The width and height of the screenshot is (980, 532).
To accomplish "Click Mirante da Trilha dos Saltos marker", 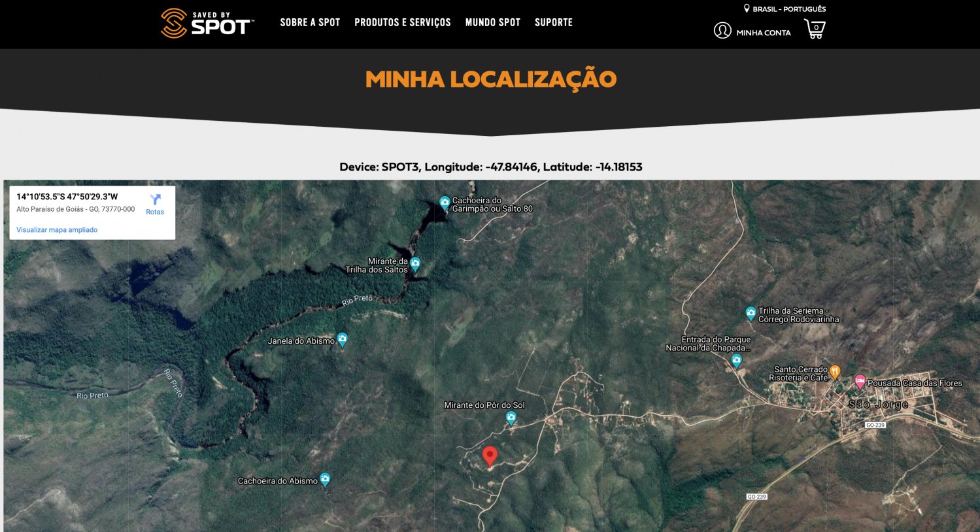I will 415,264.
